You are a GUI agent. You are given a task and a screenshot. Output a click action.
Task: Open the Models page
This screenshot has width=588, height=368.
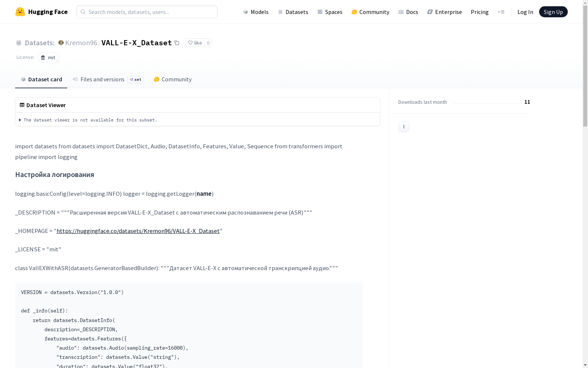coord(256,12)
